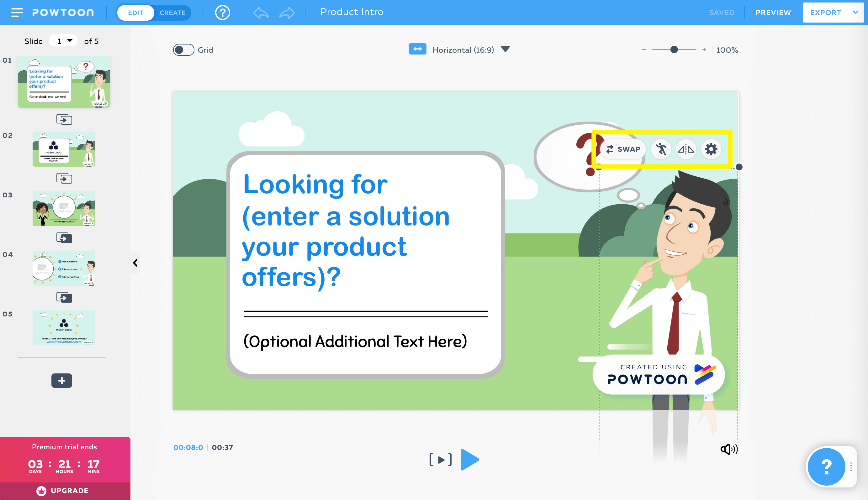Click the undo arrow
The width and height of the screenshot is (868, 500).
tap(261, 12)
